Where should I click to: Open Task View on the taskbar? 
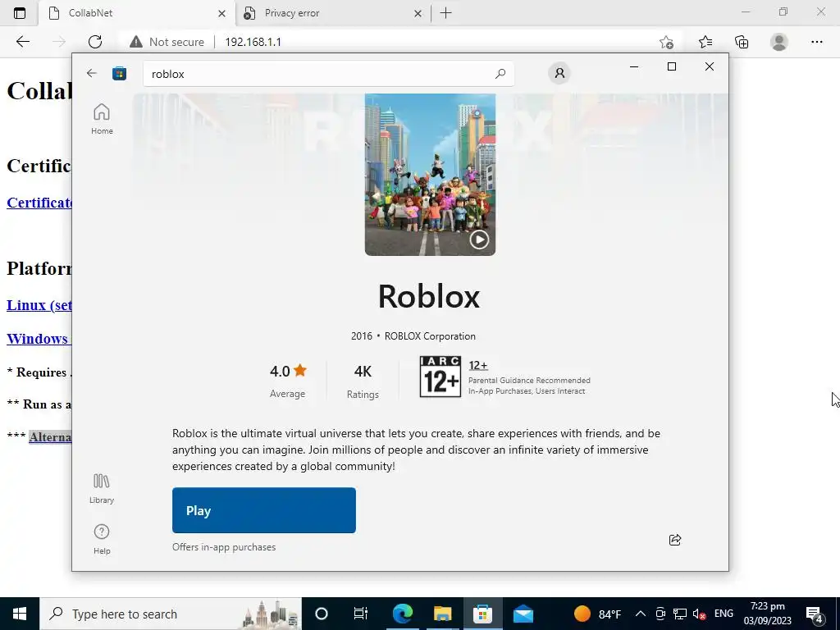(x=361, y=614)
